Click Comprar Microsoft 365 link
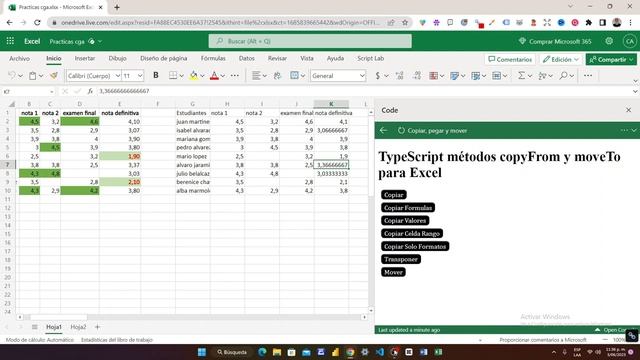This screenshot has height=360, width=640. tap(555, 41)
